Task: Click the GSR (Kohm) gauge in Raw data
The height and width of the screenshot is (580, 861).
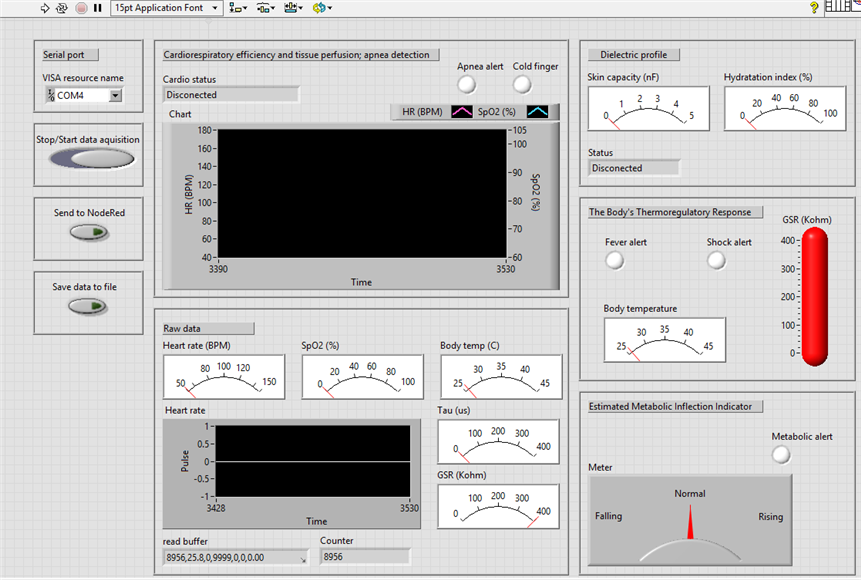Action: [x=499, y=506]
